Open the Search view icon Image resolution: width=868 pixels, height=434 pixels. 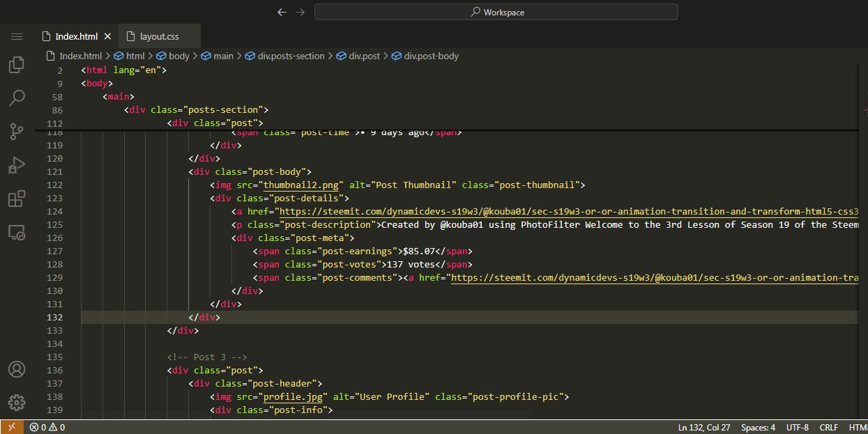[17, 98]
